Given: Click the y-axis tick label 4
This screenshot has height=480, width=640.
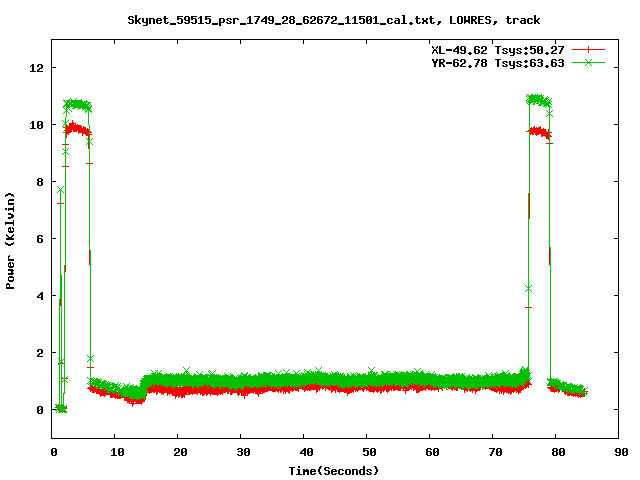Looking at the screenshot, I should [x=40, y=296].
